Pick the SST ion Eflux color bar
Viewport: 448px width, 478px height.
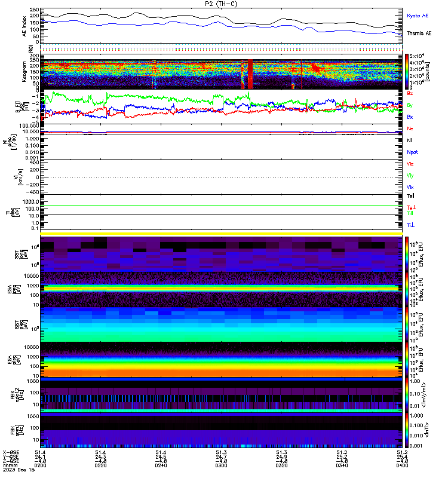pyautogui.click(x=407, y=255)
